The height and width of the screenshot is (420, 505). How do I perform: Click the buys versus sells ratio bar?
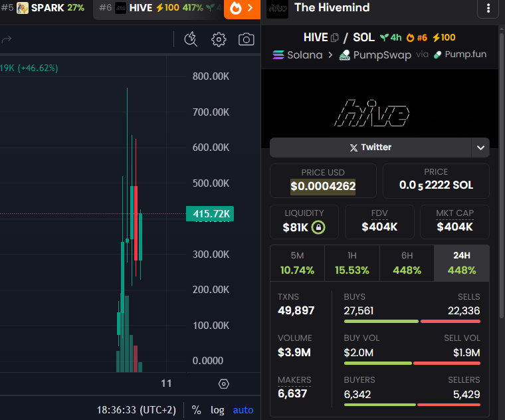click(x=412, y=322)
